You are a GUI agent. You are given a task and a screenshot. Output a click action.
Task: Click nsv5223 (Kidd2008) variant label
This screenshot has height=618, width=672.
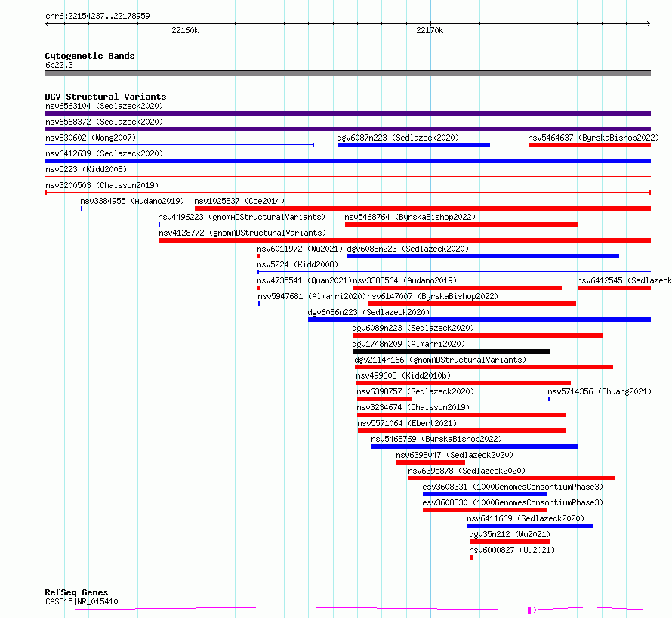(86, 169)
